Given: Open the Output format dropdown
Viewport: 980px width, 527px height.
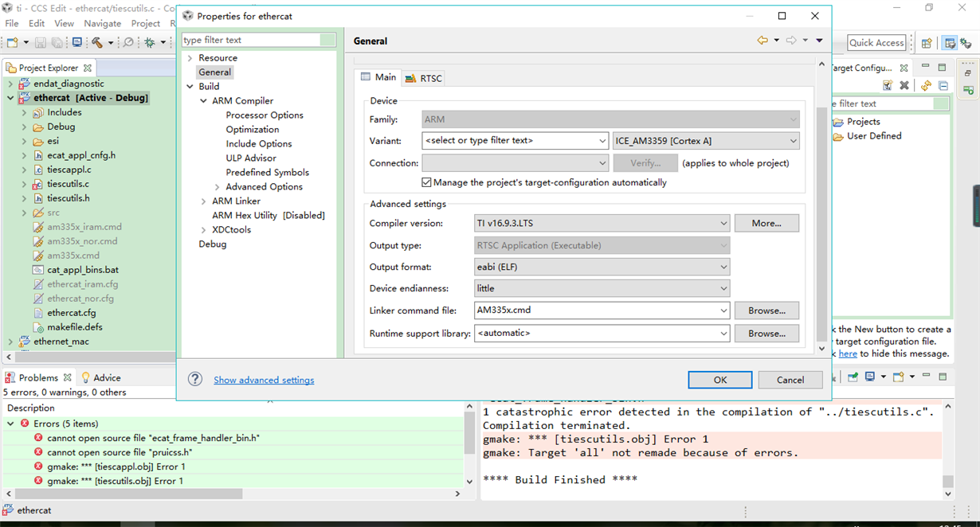Looking at the screenshot, I should click(723, 267).
